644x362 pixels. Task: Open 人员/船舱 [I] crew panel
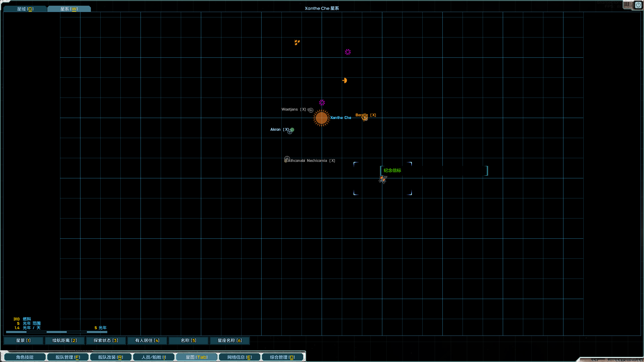click(x=154, y=357)
